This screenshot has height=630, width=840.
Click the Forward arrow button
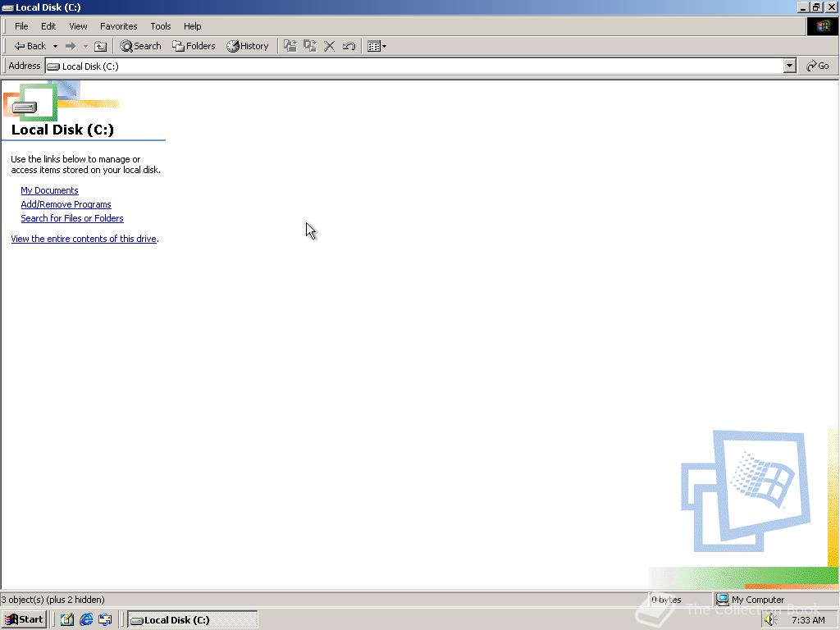coord(71,46)
